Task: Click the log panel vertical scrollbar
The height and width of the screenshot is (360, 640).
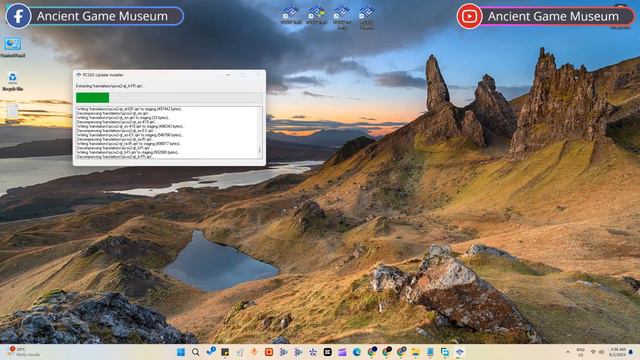Action: click(260, 132)
